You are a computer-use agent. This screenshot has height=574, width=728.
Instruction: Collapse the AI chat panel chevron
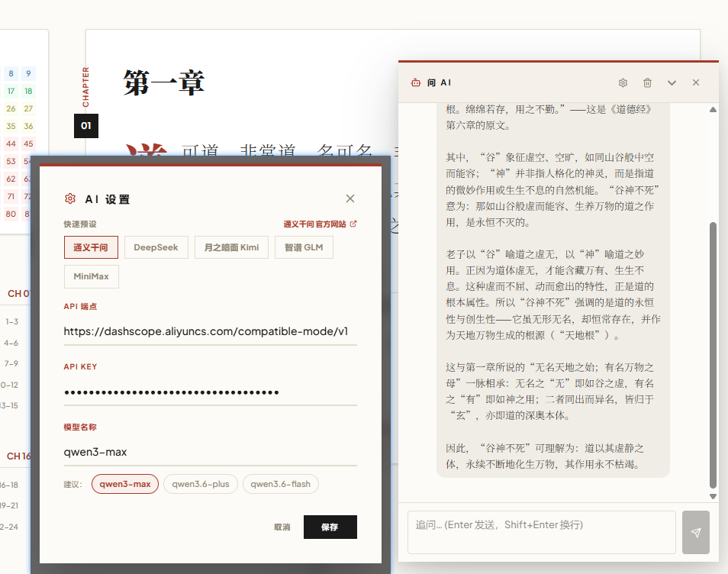click(x=672, y=82)
